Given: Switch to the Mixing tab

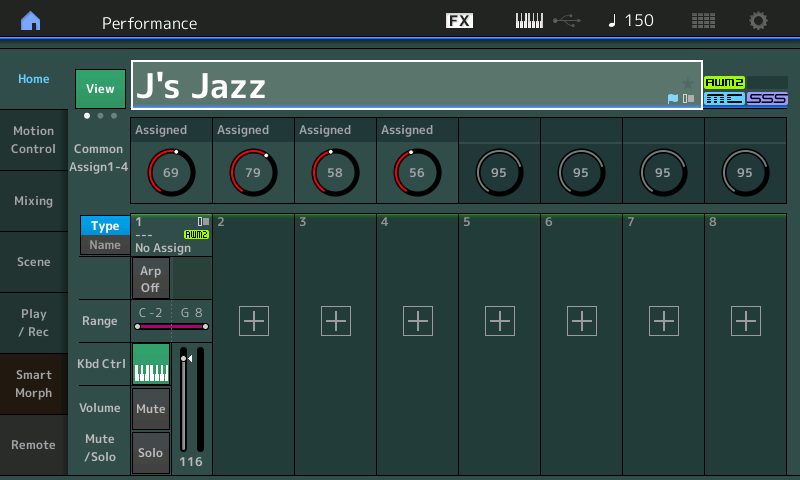Looking at the screenshot, I should click(x=34, y=201).
